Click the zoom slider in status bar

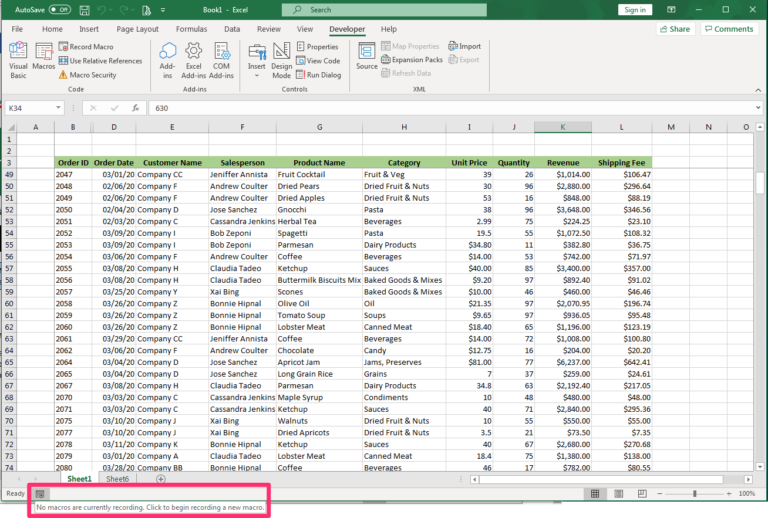pyautogui.click(x=695, y=494)
